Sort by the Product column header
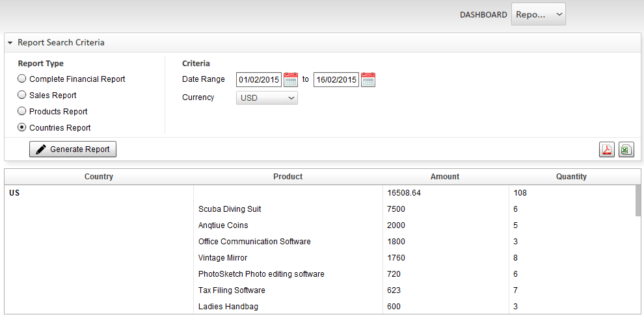The image size is (644, 319). (288, 177)
